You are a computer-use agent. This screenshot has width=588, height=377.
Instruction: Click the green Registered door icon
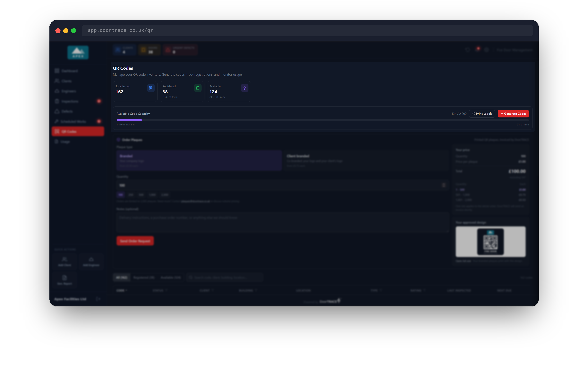pyautogui.click(x=197, y=88)
